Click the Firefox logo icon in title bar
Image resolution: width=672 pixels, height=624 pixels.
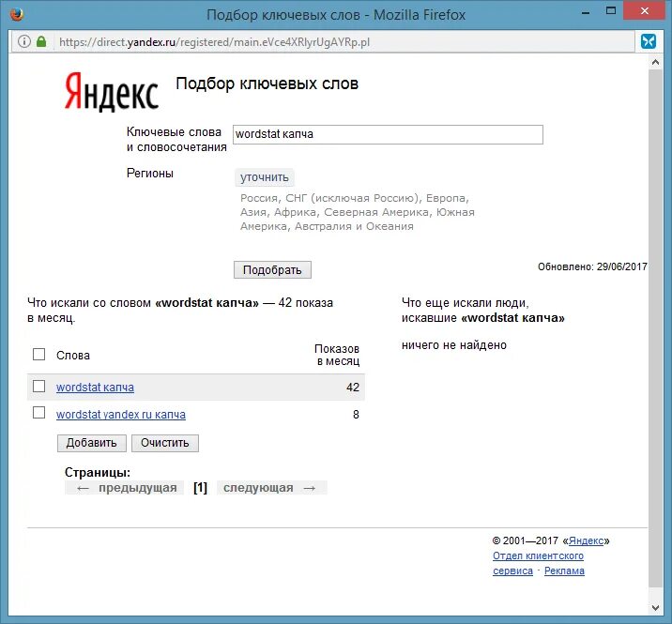(x=17, y=14)
